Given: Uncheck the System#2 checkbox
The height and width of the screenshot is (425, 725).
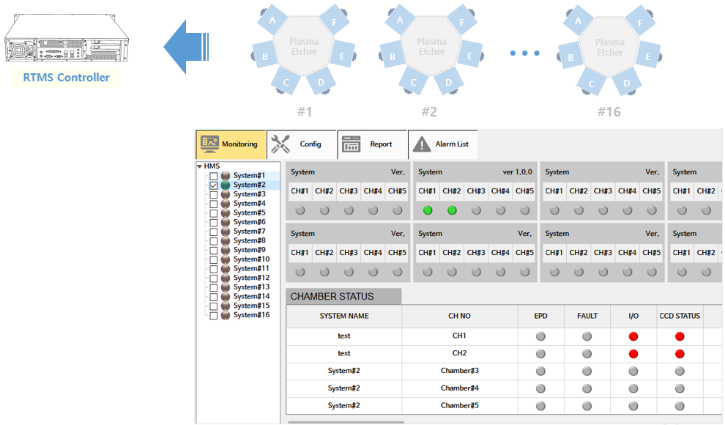Looking at the screenshot, I should pos(214,185).
